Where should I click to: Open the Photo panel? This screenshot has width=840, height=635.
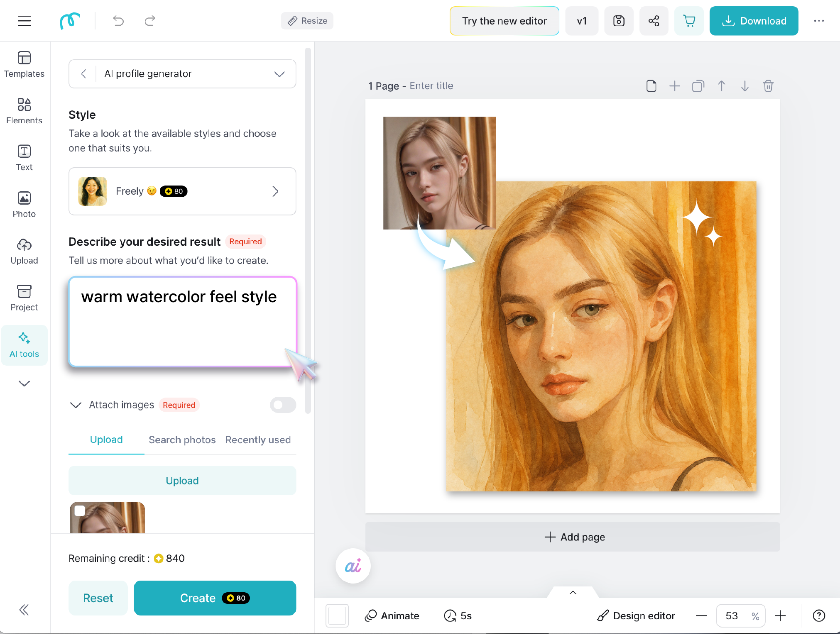click(x=24, y=205)
